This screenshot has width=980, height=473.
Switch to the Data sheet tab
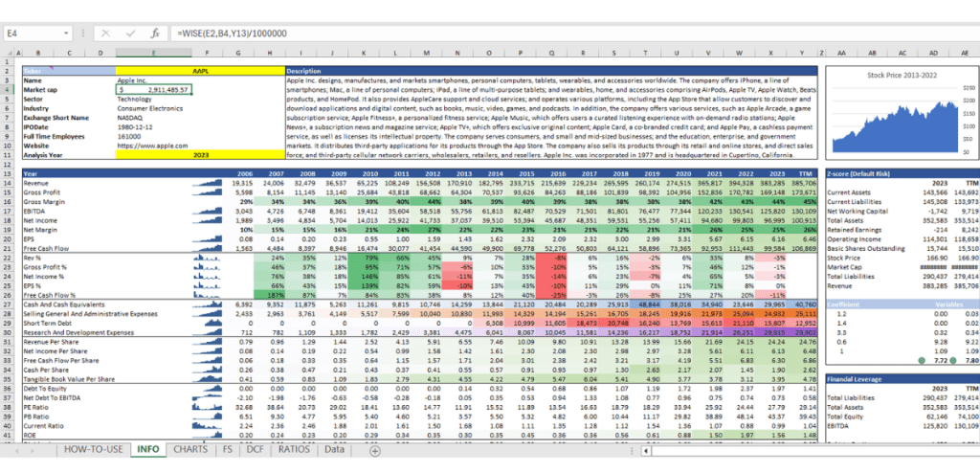point(335,449)
